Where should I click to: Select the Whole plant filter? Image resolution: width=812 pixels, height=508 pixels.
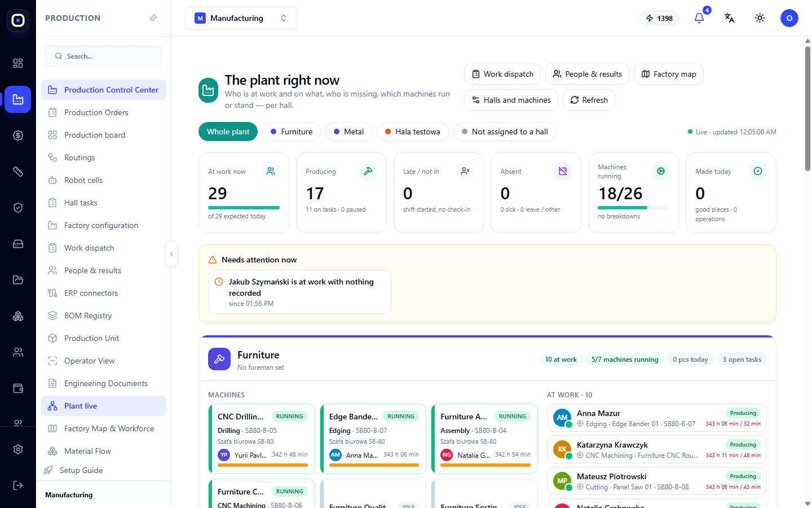(x=228, y=132)
